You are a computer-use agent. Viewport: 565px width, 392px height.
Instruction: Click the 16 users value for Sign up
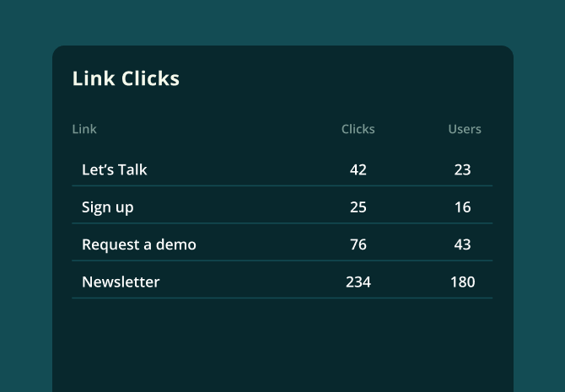tap(463, 207)
